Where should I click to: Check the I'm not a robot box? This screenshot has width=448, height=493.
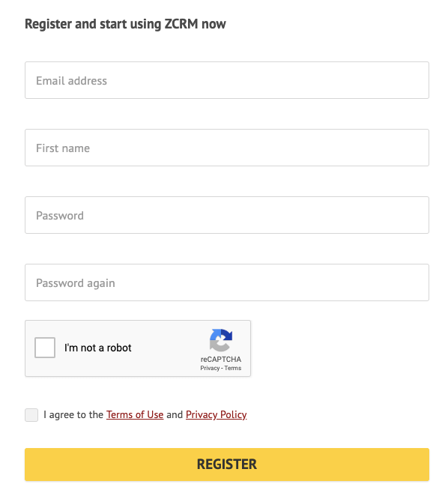click(45, 348)
